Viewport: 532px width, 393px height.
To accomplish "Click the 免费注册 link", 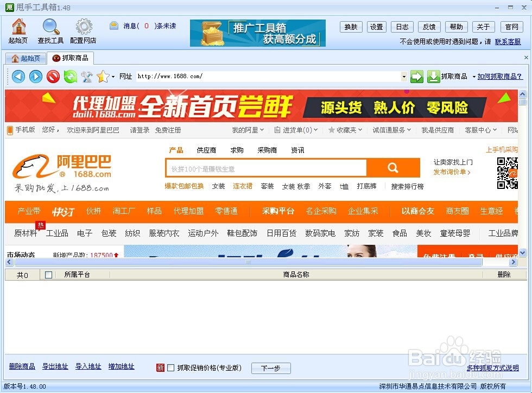I will [x=168, y=130].
